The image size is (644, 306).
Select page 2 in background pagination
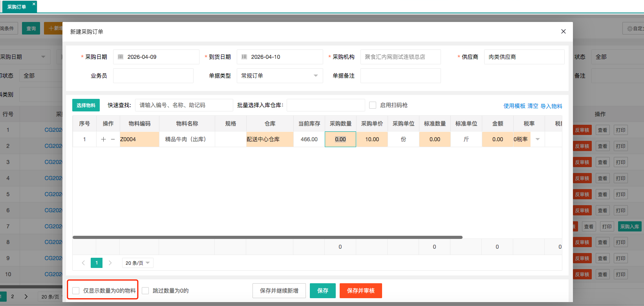(13, 297)
